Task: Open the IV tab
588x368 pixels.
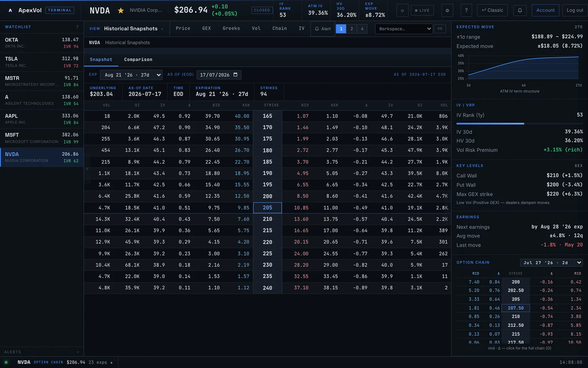Action: tap(302, 29)
